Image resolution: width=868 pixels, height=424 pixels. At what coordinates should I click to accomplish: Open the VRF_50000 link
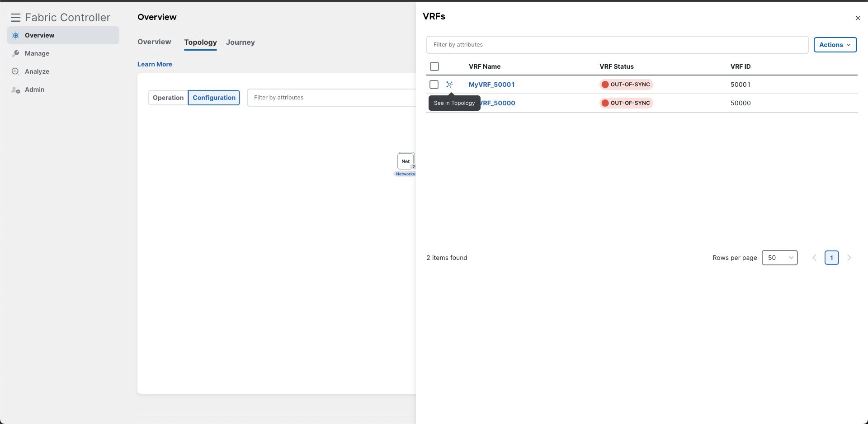click(x=498, y=103)
